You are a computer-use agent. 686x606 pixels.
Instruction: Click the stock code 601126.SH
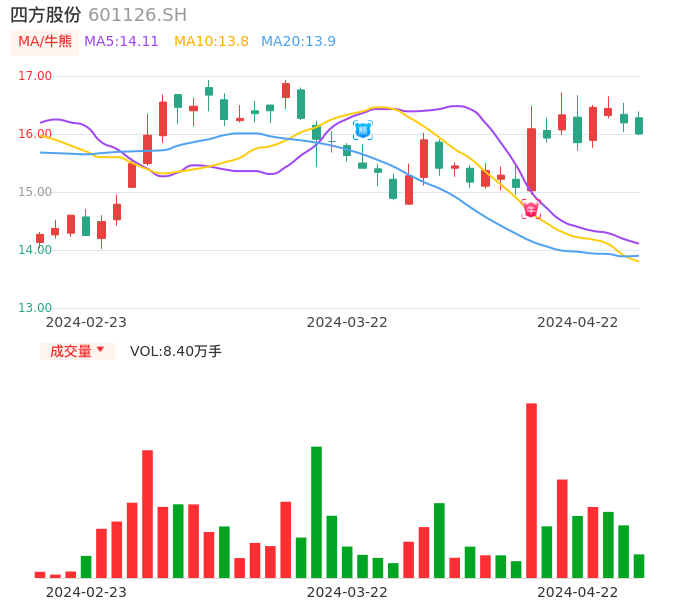pyautogui.click(x=137, y=15)
